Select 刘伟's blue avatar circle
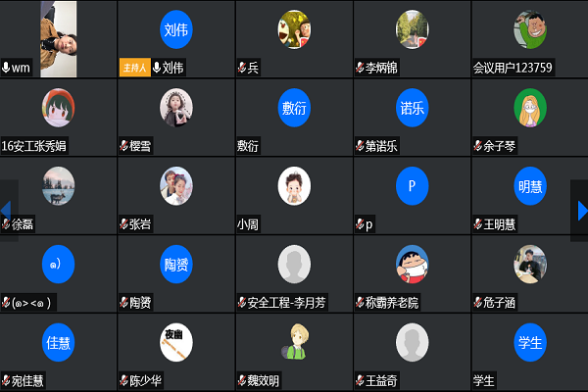Viewport: 588px width, 392px height. (176, 29)
